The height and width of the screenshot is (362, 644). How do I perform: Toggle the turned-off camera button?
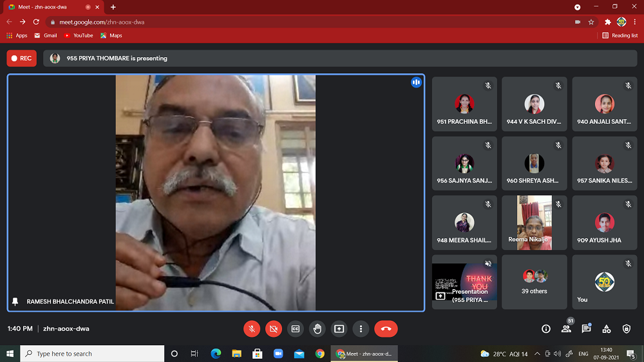pos(274,329)
